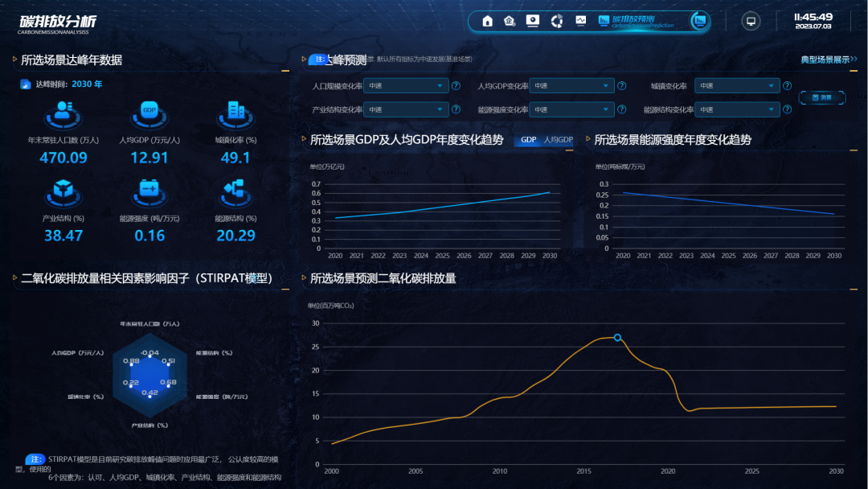This screenshot has height=489, width=868.
Task: Open the enterprise building nav icon
Action: tap(509, 22)
